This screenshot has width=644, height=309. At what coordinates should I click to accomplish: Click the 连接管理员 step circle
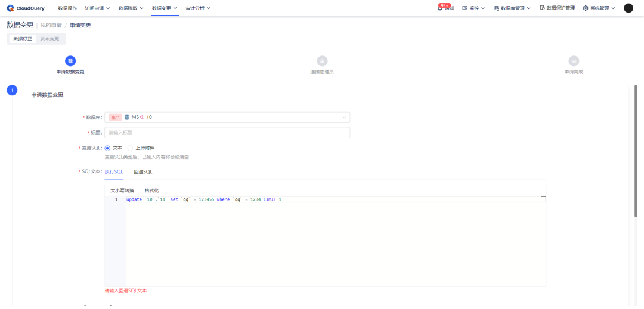pyautogui.click(x=322, y=61)
